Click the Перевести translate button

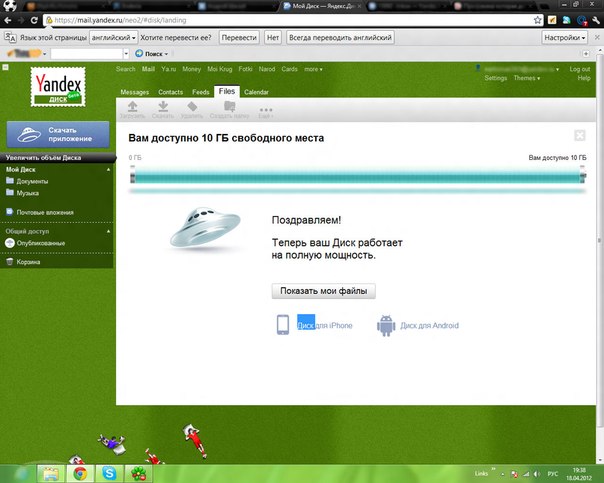coord(239,38)
